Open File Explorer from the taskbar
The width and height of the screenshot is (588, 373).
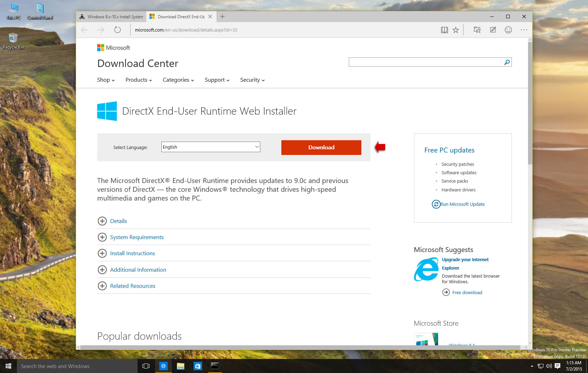point(180,366)
